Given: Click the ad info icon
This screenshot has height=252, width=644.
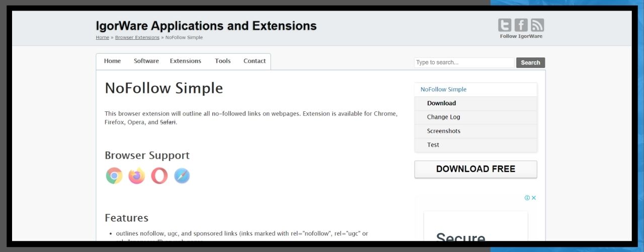Looking at the screenshot, I should (x=527, y=198).
